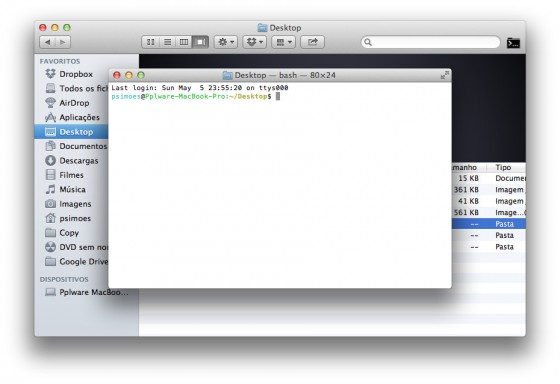Select Desktop in sidebar
The width and height of the screenshot is (560, 384).
click(71, 132)
